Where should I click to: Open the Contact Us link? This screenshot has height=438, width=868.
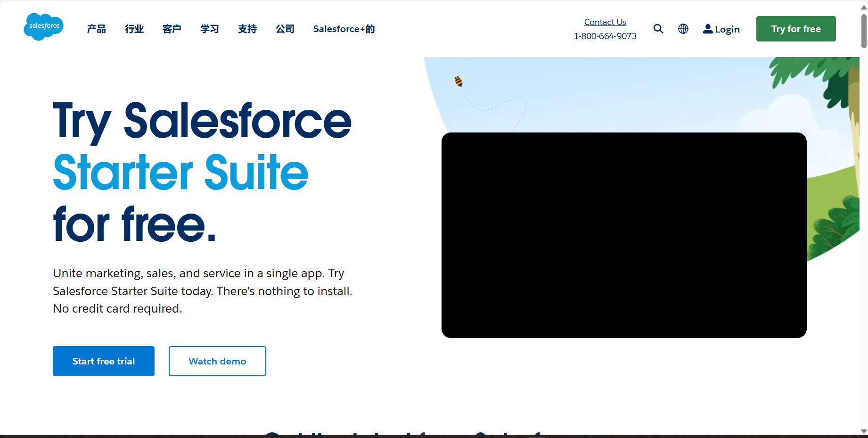(x=605, y=22)
